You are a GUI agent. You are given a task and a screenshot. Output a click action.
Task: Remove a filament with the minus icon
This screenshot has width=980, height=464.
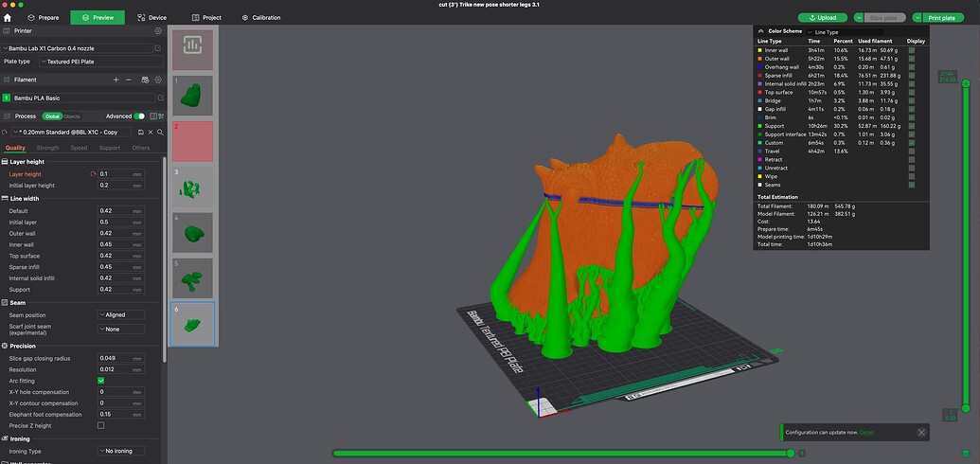(129, 80)
